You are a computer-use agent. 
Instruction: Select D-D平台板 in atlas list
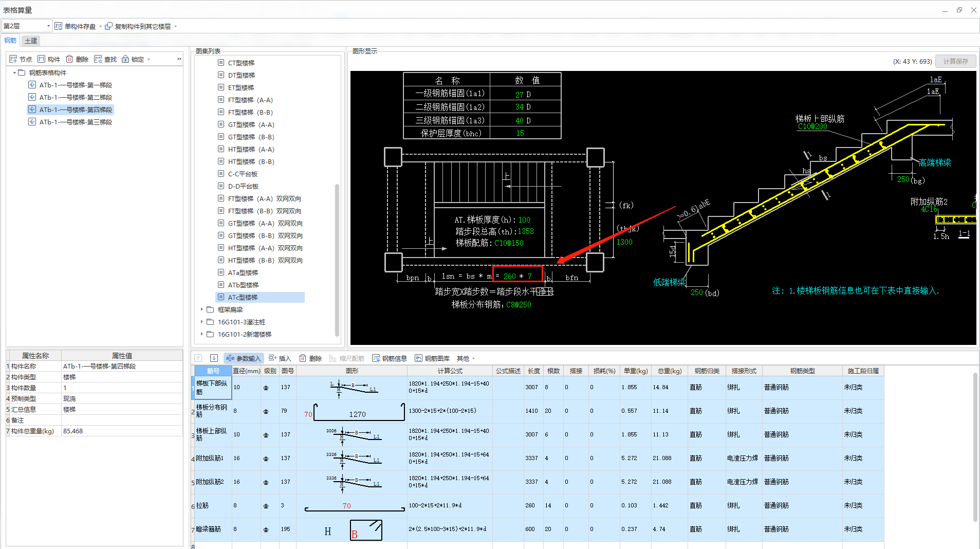pos(243,186)
